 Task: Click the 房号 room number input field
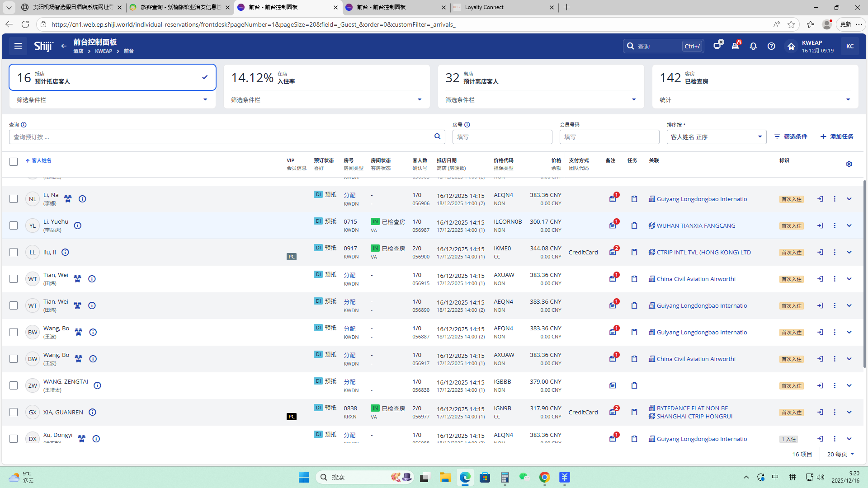tap(502, 137)
